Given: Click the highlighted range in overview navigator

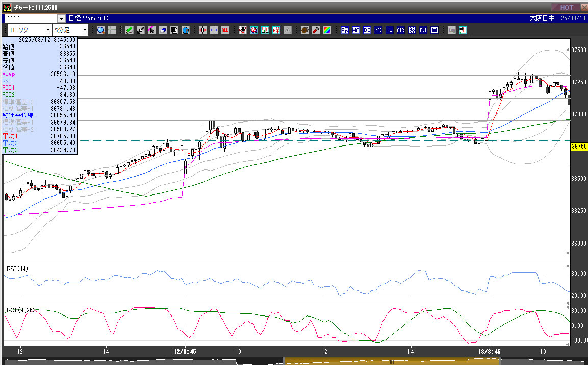Looking at the screenshot, I should [x=392, y=361].
